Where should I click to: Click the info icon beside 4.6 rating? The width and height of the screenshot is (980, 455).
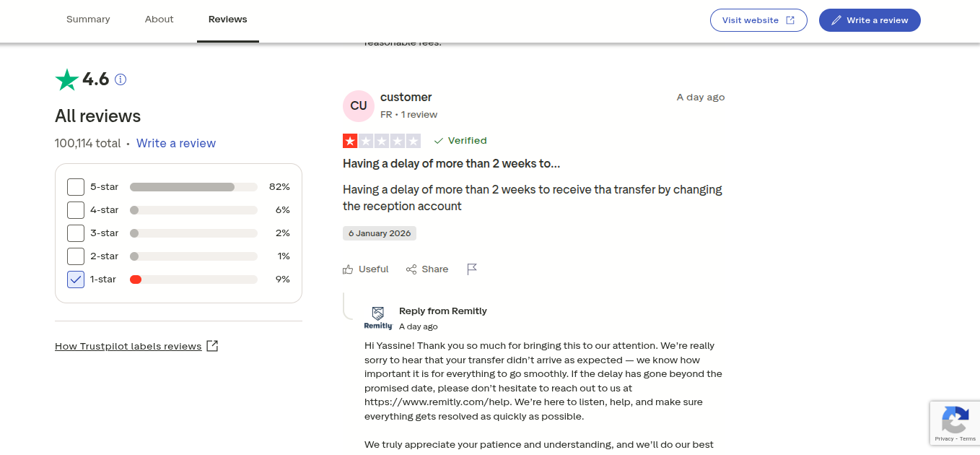pos(121,79)
